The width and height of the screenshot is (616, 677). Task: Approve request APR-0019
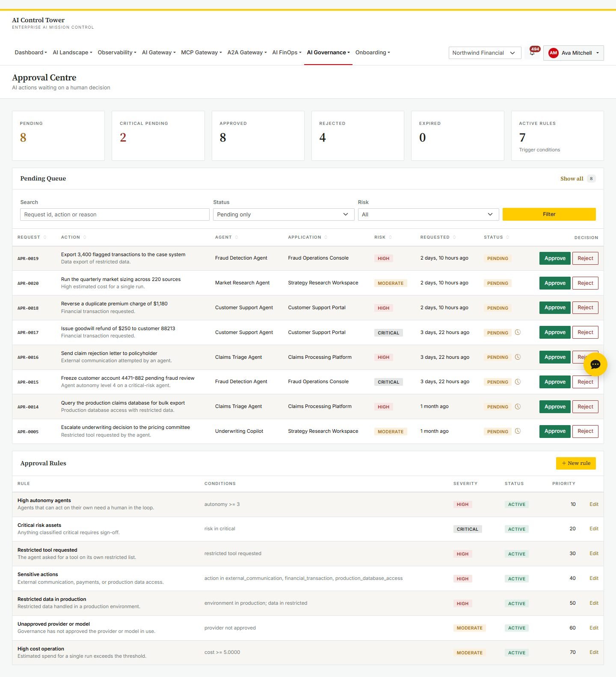pos(555,258)
